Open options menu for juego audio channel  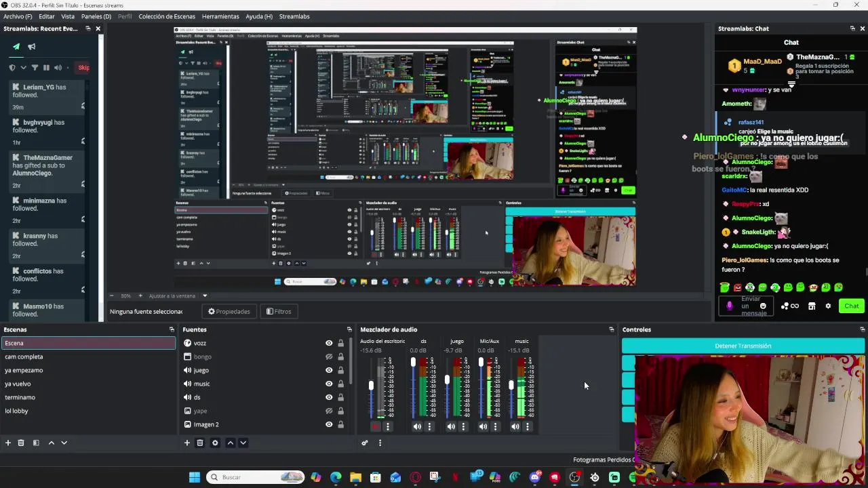tap(463, 426)
